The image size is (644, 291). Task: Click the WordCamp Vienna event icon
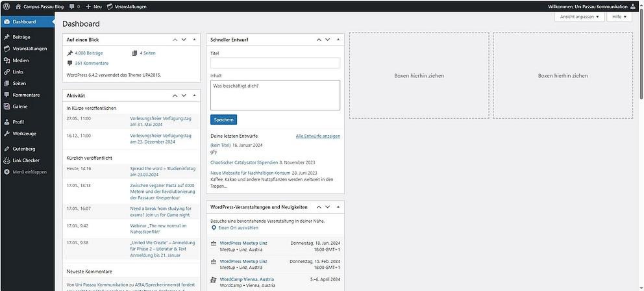point(213,279)
